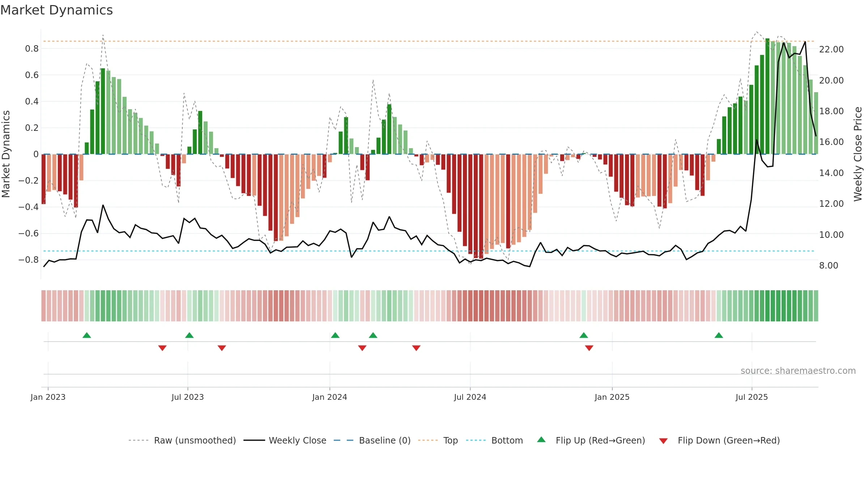This screenshot has height=488, width=868.
Task: Click the red-green heatmap strip below the chart
Action: click(430, 306)
